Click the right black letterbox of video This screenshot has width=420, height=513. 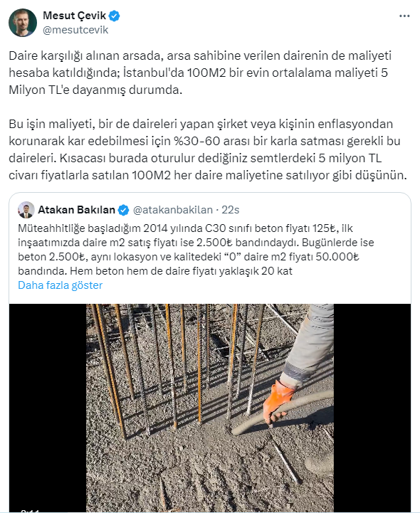372,408
